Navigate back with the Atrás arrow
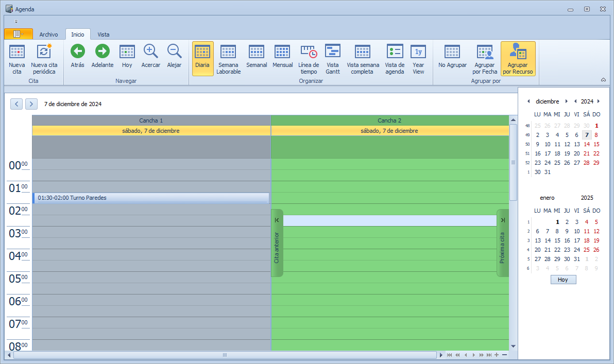The height and width of the screenshot is (364, 614). (x=78, y=51)
